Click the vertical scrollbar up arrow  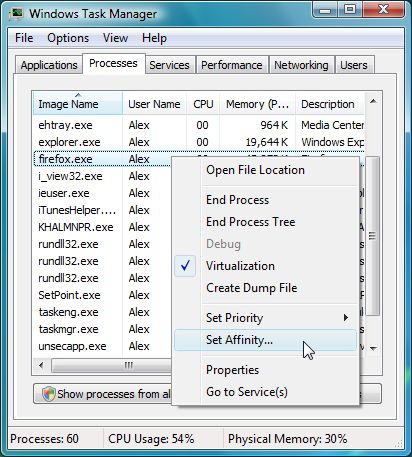pyautogui.click(x=373, y=101)
